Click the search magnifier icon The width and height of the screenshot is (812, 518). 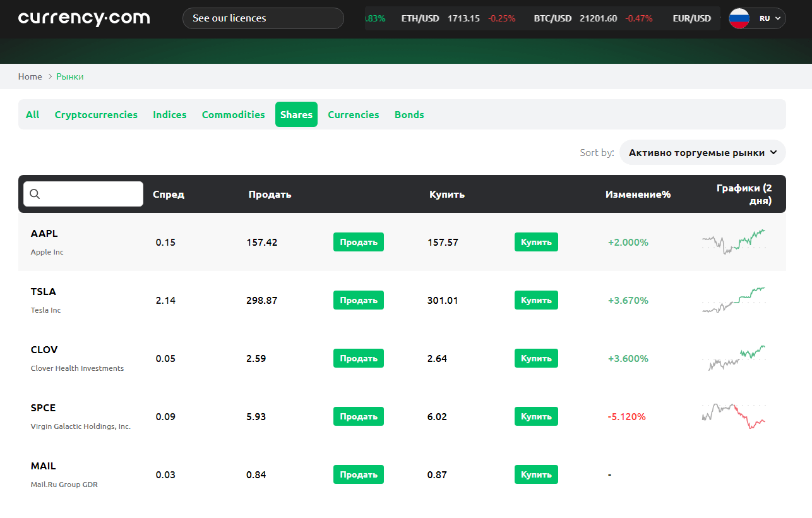[x=35, y=194]
